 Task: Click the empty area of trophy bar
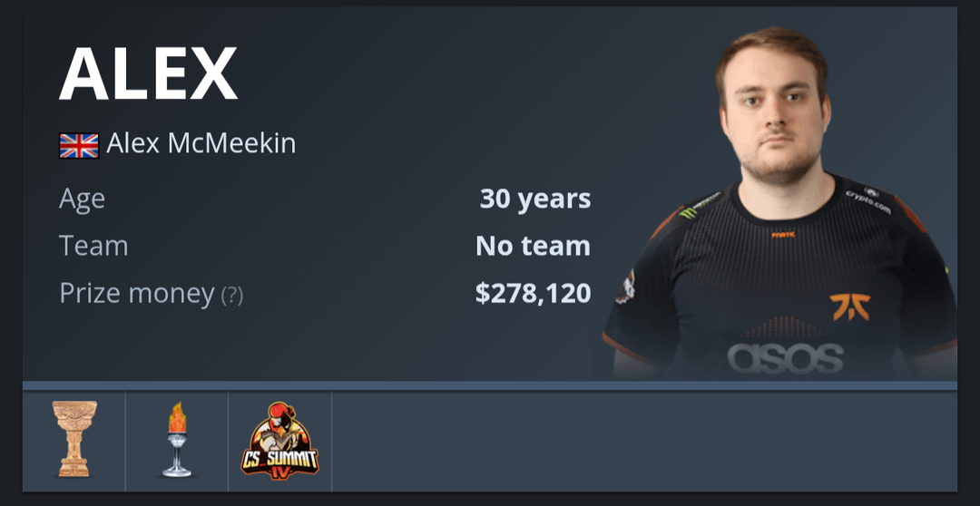643,441
